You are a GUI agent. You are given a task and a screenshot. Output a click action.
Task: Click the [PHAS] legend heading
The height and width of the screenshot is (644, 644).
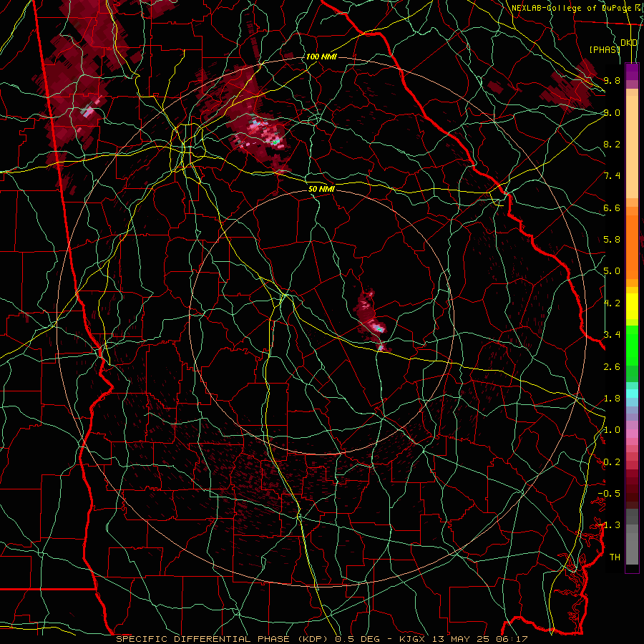pyautogui.click(x=604, y=49)
